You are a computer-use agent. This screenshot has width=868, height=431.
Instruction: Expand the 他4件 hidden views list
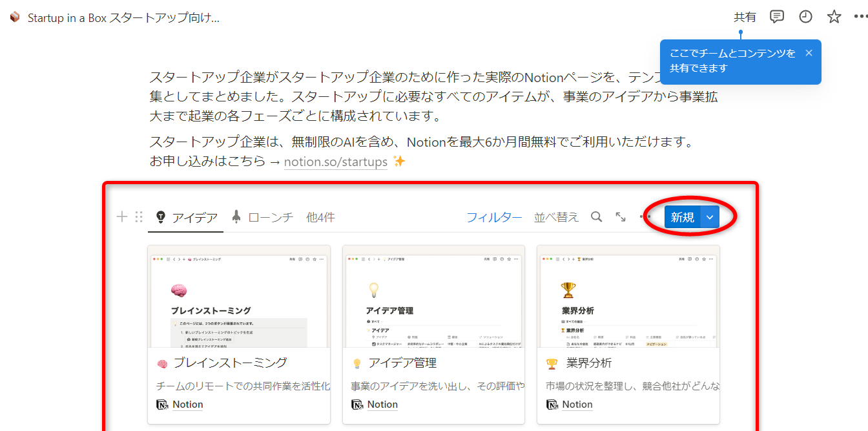[320, 217]
